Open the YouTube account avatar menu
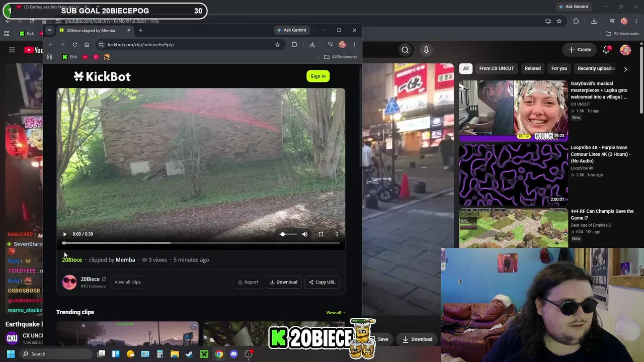The image size is (644, 362). coord(625,50)
